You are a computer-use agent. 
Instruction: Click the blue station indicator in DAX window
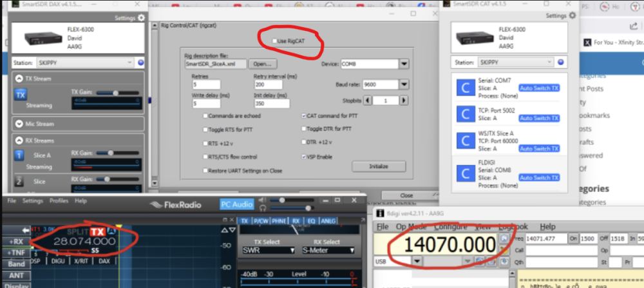pyautogui.click(x=141, y=63)
